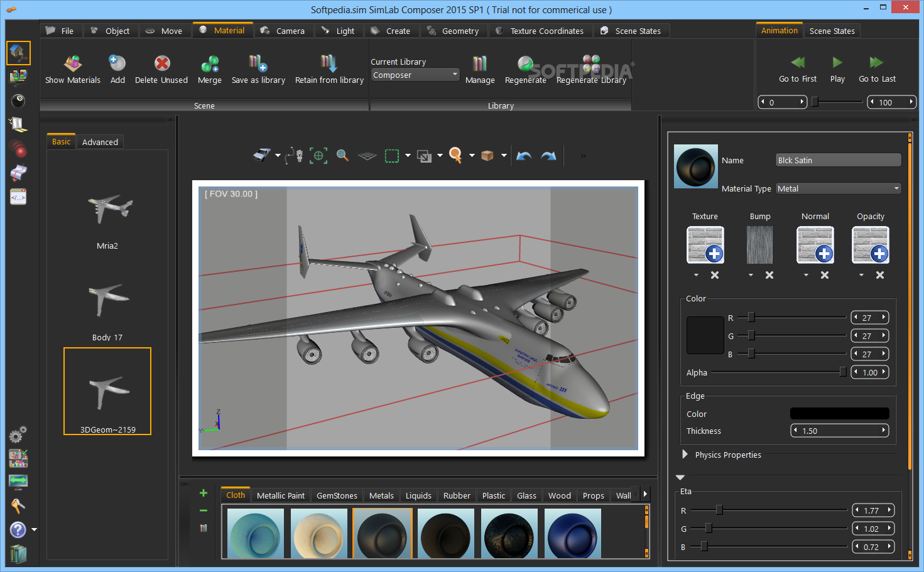The height and width of the screenshot is (572, 924).
Task: Click the green plus add-material-category icon
Action: click(204, 493)
